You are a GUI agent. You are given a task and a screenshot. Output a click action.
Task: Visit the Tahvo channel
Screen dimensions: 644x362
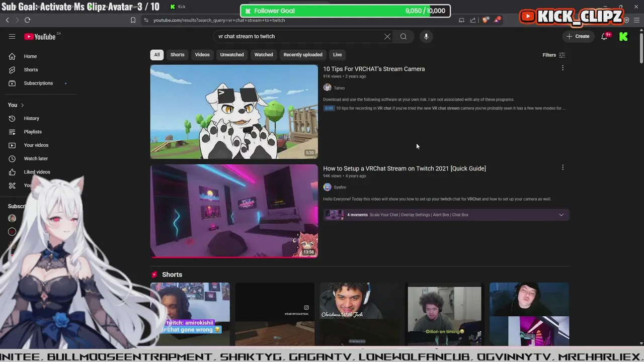[339, 88]
